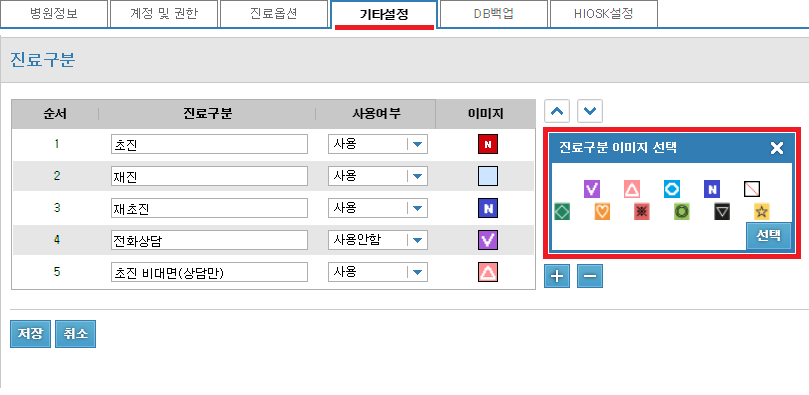809x395 pixels.
Task: Click the 저장 button
Action: click(x=30, y=334)
